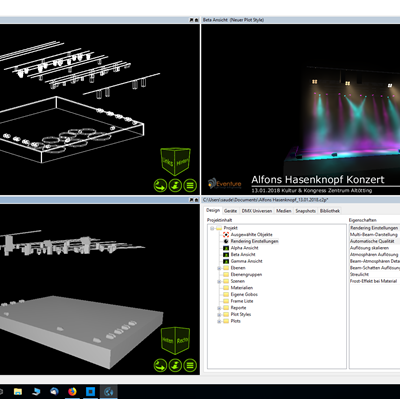Screen dimensions: 400x399
Task: Click the 'Hinten' face of wireframe view cube
Action: click(x=183, y=161)
